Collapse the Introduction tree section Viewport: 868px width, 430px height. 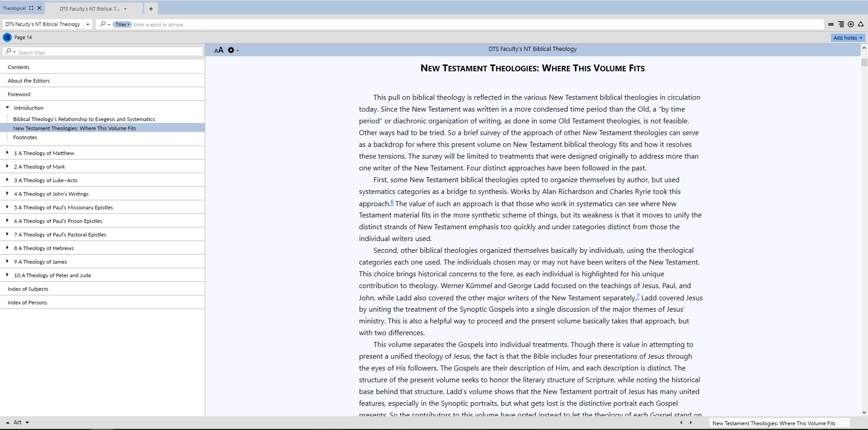(x=7, y=107)
